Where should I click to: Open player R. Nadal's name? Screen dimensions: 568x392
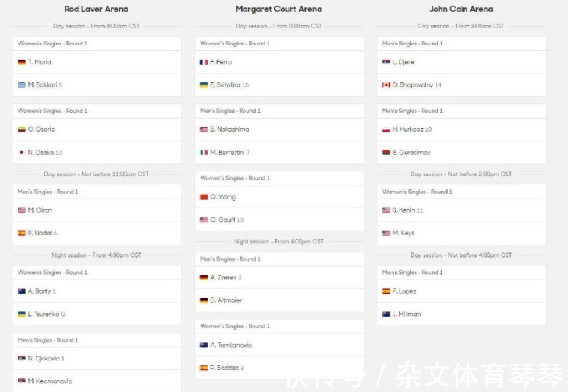[x=40, y=233]
